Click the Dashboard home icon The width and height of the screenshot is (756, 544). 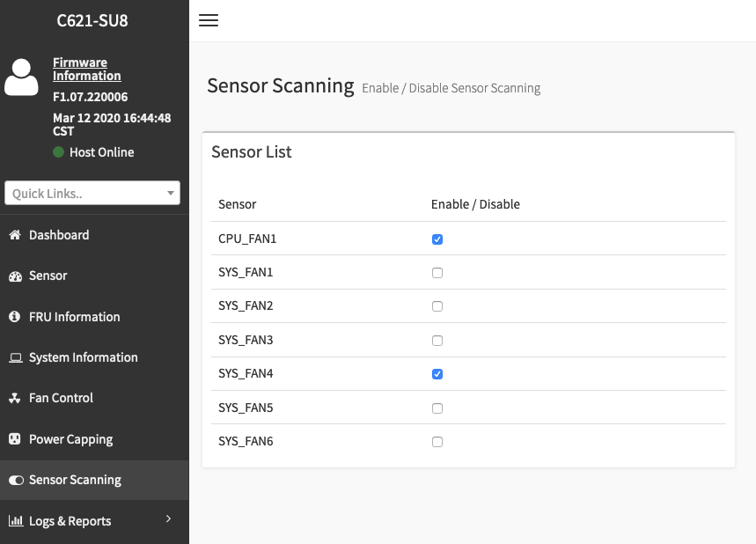point(15,235)
